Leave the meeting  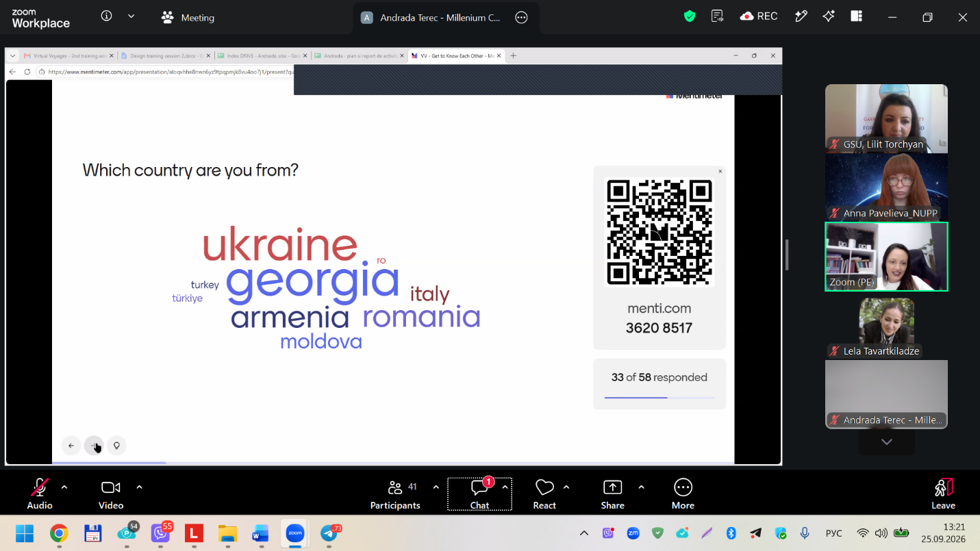943,494
